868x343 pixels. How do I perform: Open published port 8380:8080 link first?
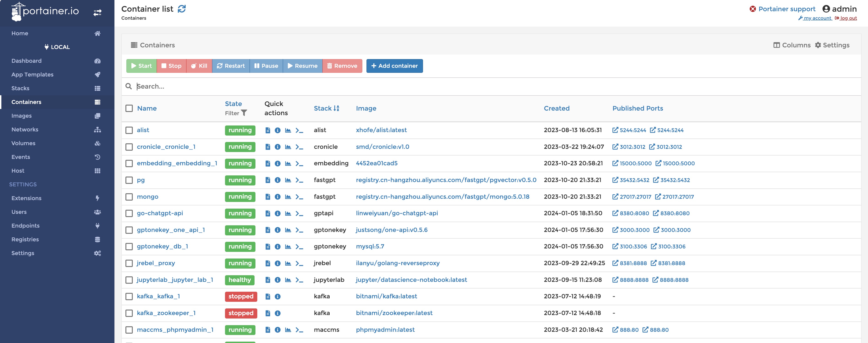pos(631,213)
